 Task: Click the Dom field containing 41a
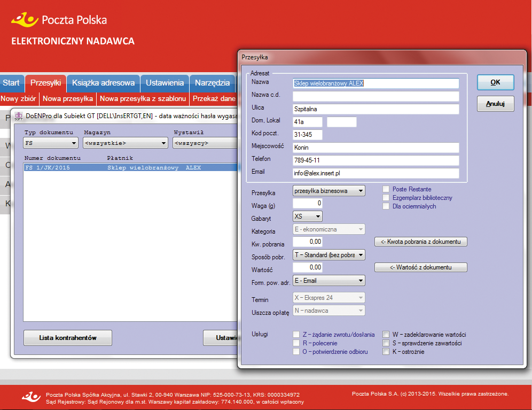[307, 122]
